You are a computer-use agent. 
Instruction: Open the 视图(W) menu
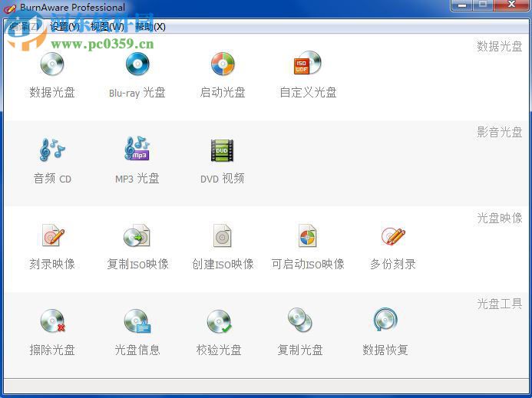click(x=107, y=26)
